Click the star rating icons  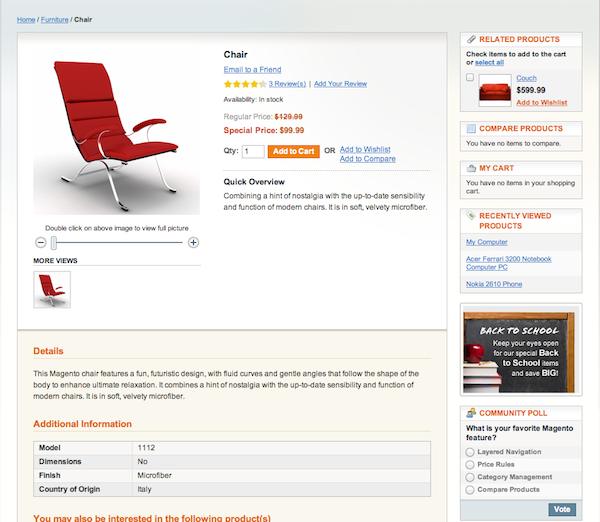pyautogui.click(x=245, y=84)
